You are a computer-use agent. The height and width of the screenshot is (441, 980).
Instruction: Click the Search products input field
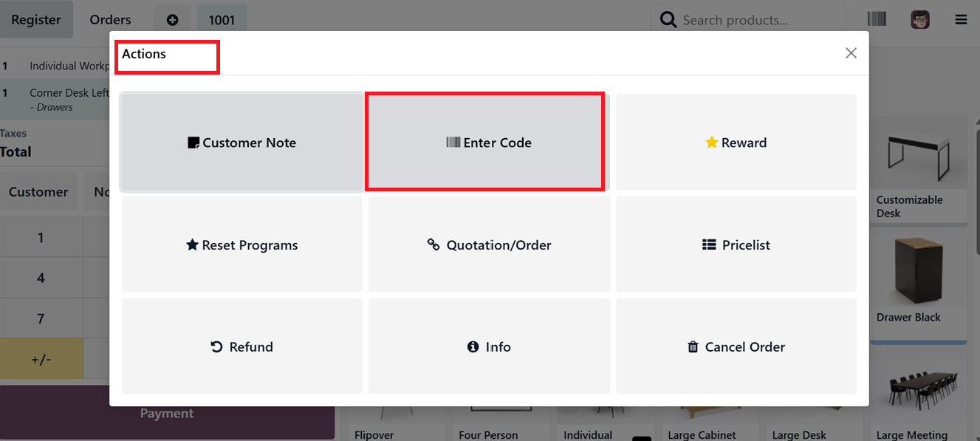[x=746, y=19]
